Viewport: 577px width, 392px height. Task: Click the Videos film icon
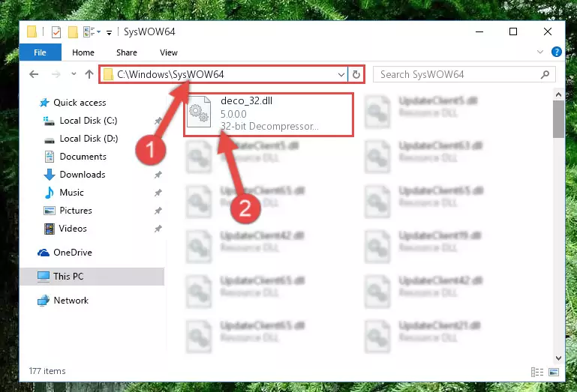point(50,229)
